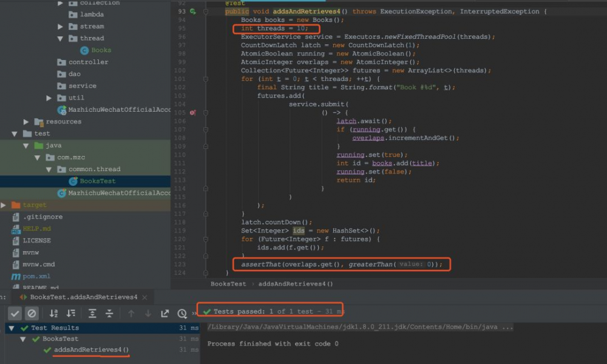Collapse the Test Results node arrow

coord(12,328)
